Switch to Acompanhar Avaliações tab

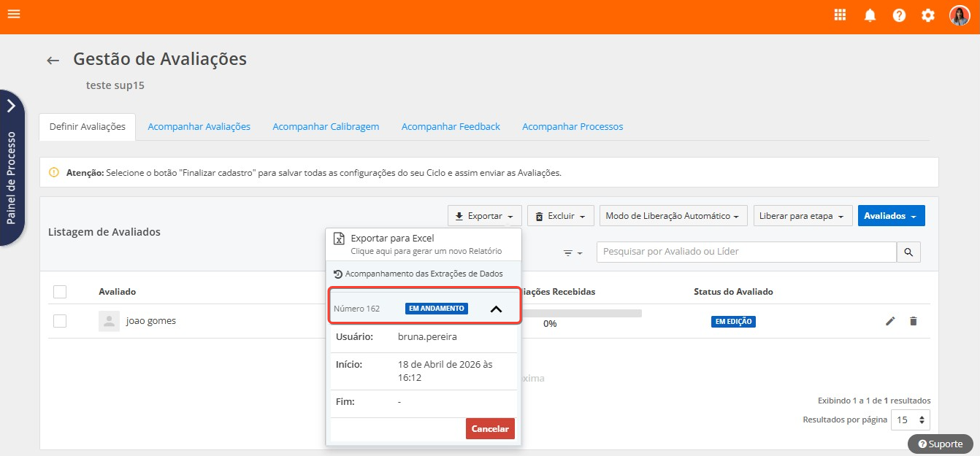pyautogui.click(x=199, y=127)
